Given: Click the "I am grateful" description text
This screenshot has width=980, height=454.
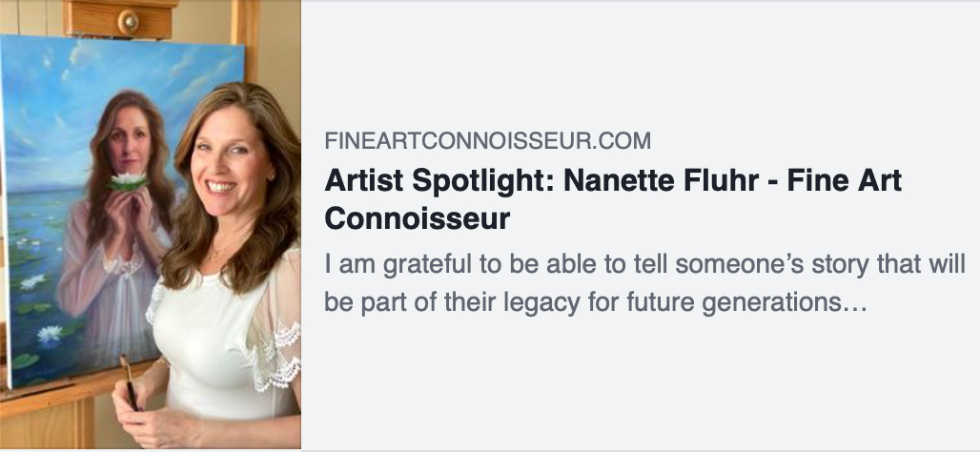Looking at the screenshot, I should tap(381, 264).
